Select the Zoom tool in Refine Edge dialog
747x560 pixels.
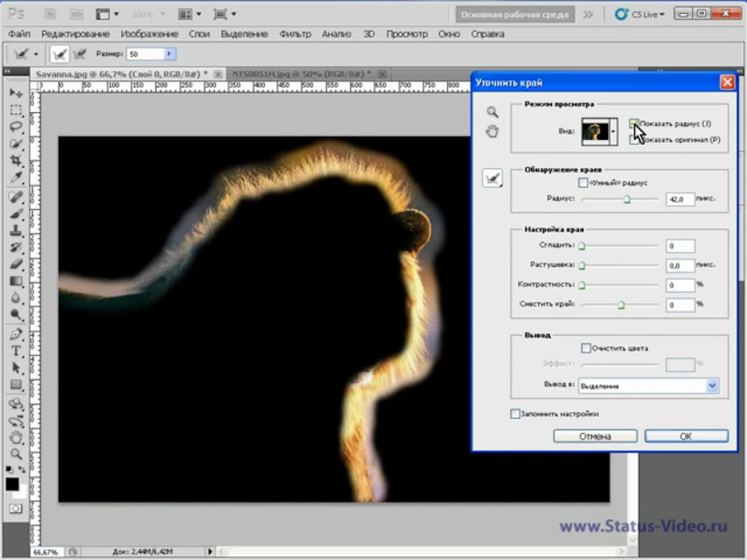click(492, 112)
